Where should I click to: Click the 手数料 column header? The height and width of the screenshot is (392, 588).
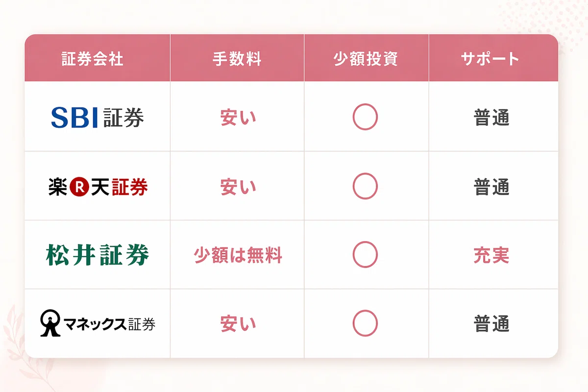click(x=237, y=59)
